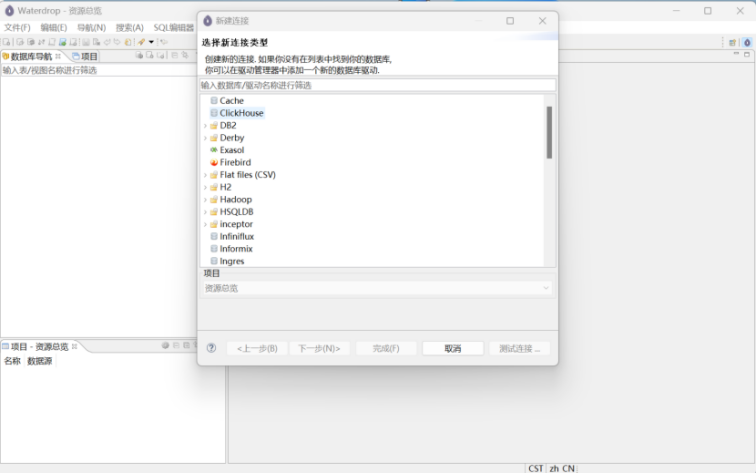The height and width of the screenshot is (473, 756).
Task: Click the zh_CN locale indicator in status bar
Action: click(562, 468)
